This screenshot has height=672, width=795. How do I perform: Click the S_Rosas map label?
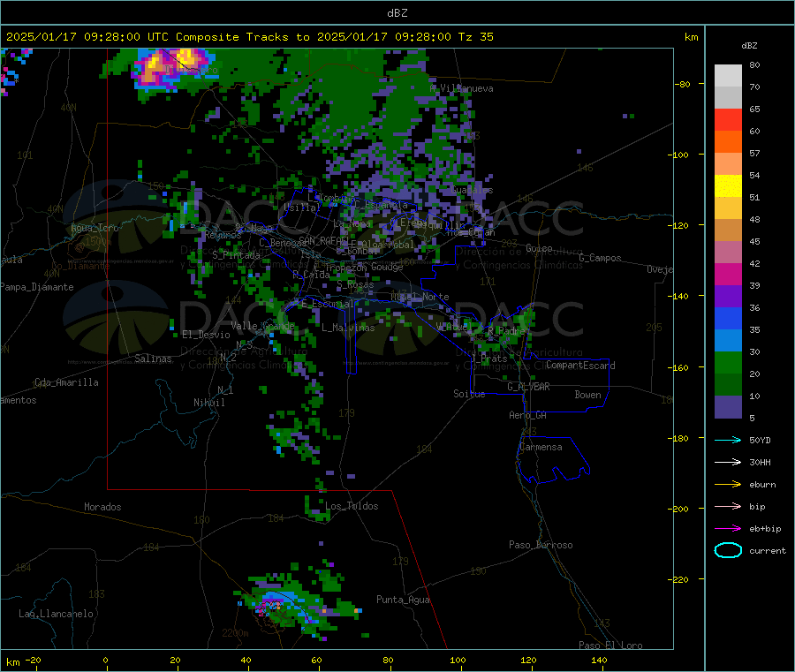coord(355,285)
